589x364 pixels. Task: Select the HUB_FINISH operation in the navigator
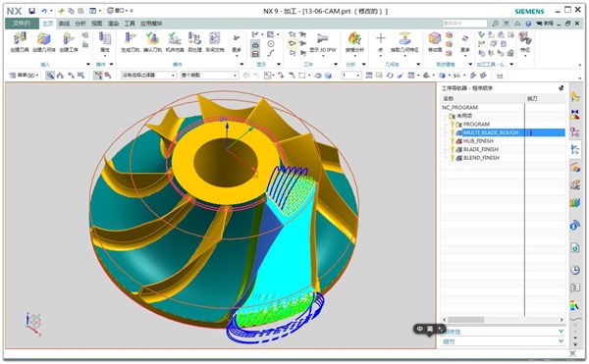[x=478, y=141]
